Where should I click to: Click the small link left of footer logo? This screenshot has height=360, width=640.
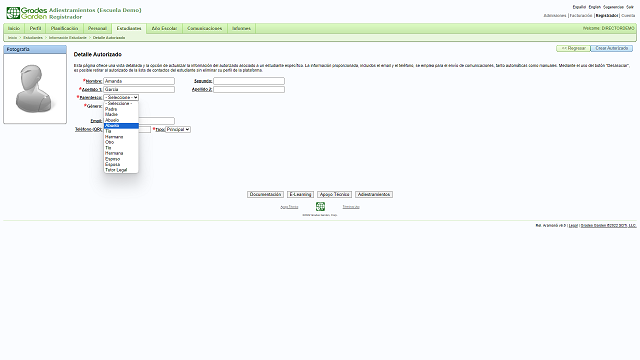click(289, 207)
